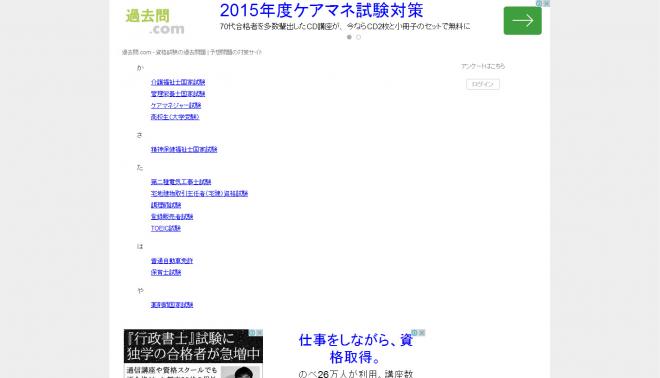This screenshot has height=378, width=660.
Task: Click the 過去問.com site logo
Action: pyautogui.click(x=154, y=21)
